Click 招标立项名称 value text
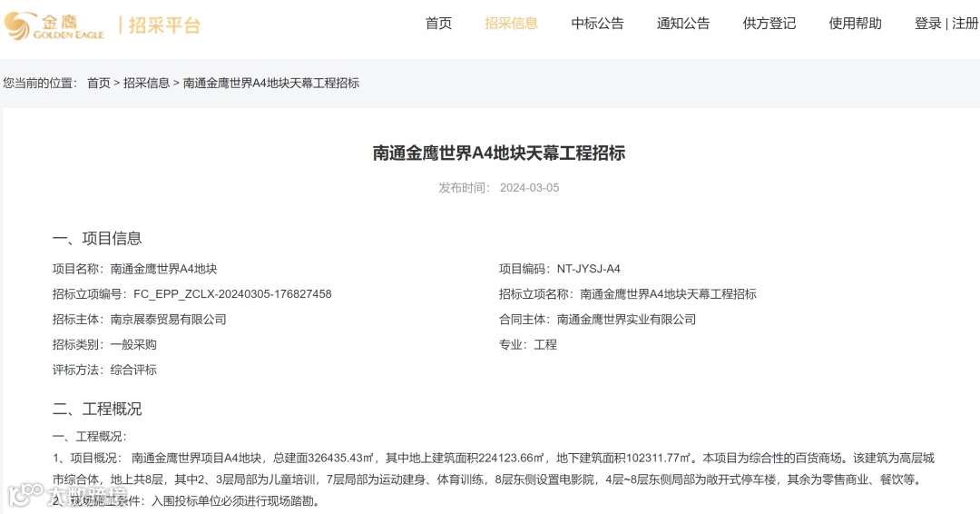980x514 pixels. pyautogui.click(x=668, y=294)
